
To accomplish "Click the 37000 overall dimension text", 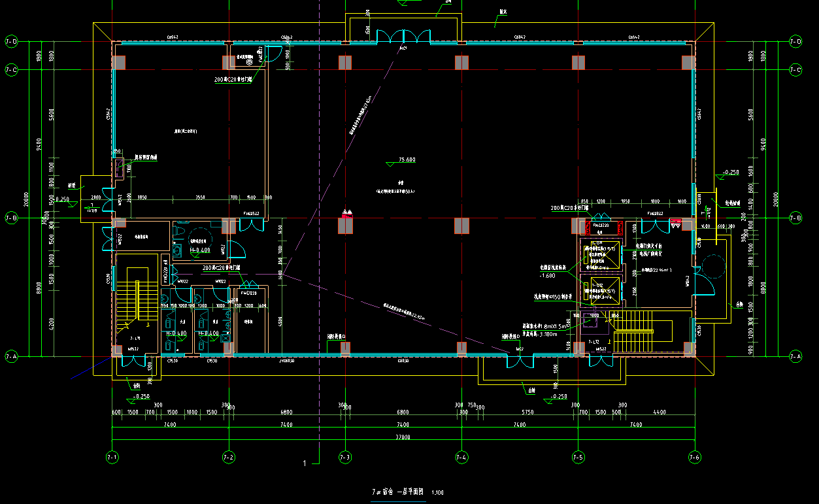I will 403,438.
